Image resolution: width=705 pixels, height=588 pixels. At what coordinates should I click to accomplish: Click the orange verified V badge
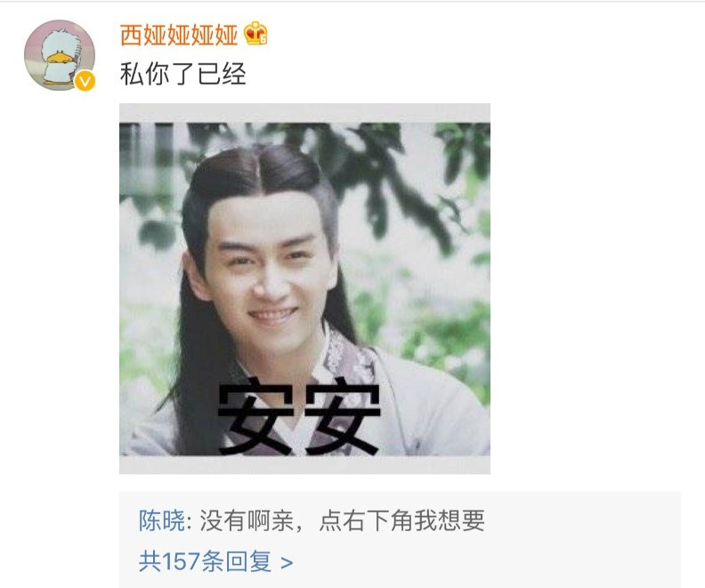coord(85,81)
